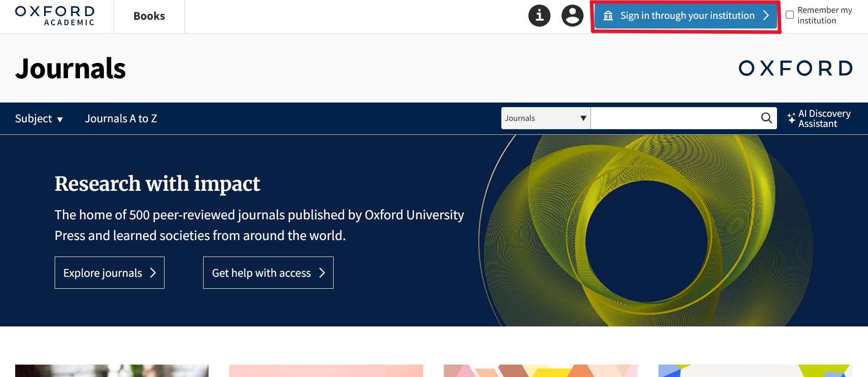
Task: Click the chevron on Sign in button
Action: tap(766, 16)
